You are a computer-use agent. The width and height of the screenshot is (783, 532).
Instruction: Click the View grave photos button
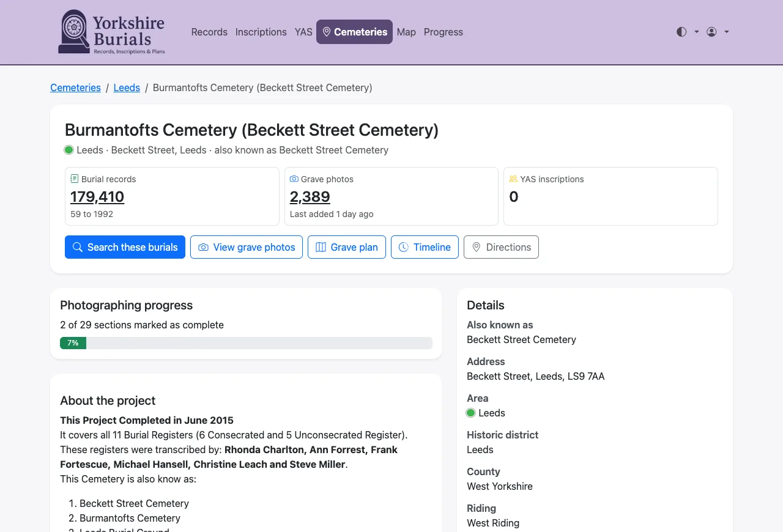tap(247, 247)
